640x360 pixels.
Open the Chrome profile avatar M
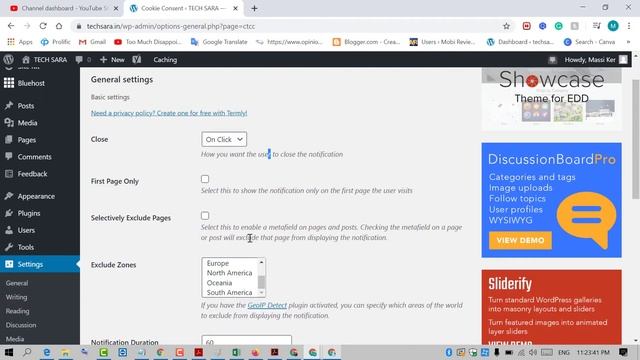(613, 26)
